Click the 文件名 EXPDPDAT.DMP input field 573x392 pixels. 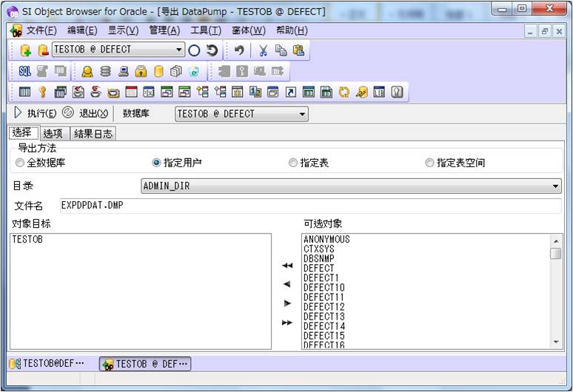pyautogui.click(x=310, y=206)
